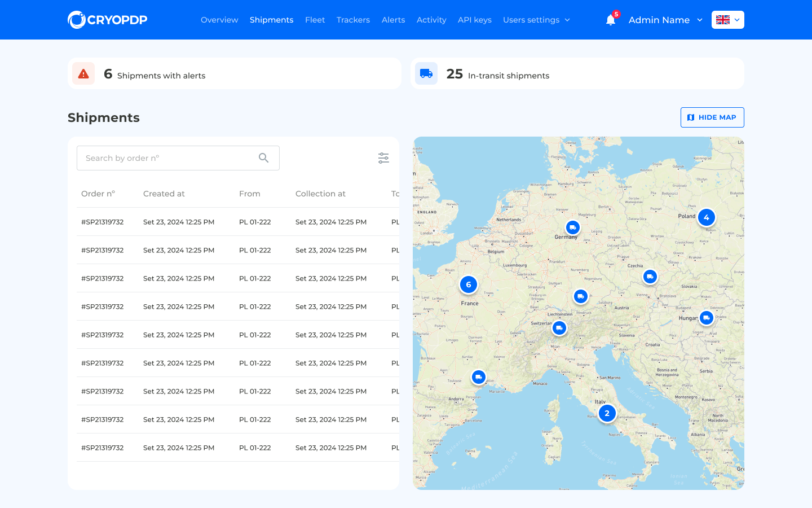Click order #SP21319732 in the last row
812x508 pixels.
(x=103, y=448)
